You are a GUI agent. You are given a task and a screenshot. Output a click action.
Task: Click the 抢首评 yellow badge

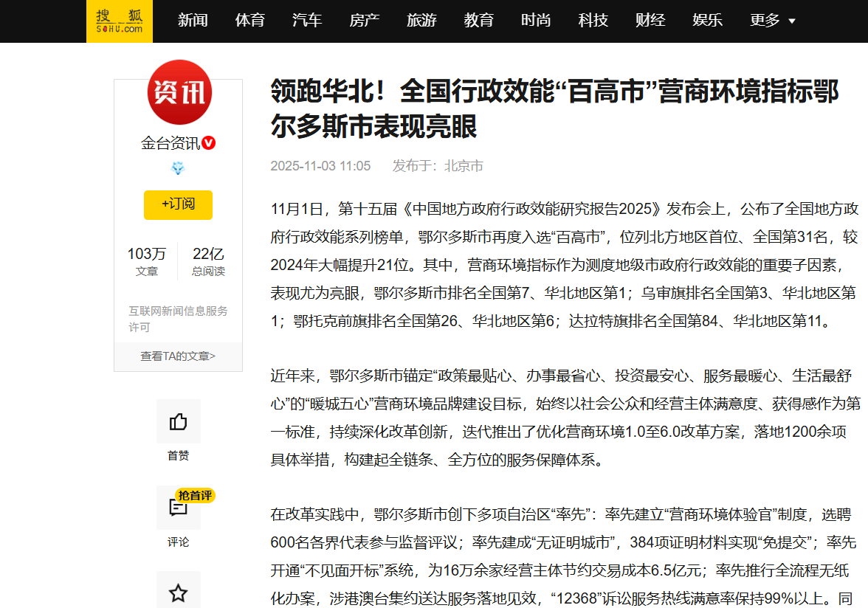point(195,495)
